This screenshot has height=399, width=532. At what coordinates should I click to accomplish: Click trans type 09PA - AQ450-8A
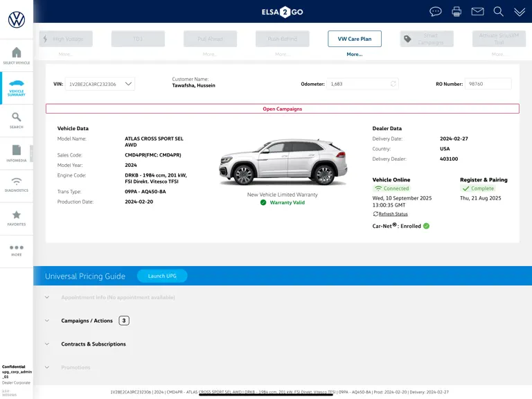coord(145,192)
